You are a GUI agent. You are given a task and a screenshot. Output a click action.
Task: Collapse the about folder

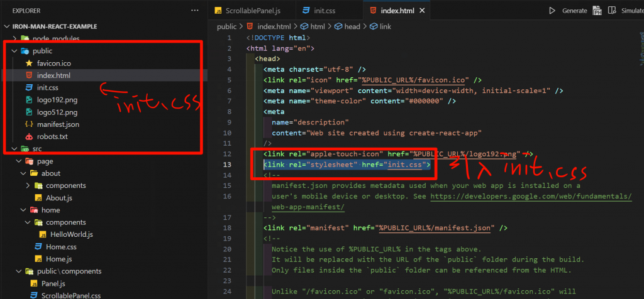pyautogui.click(x=23, y=173)
